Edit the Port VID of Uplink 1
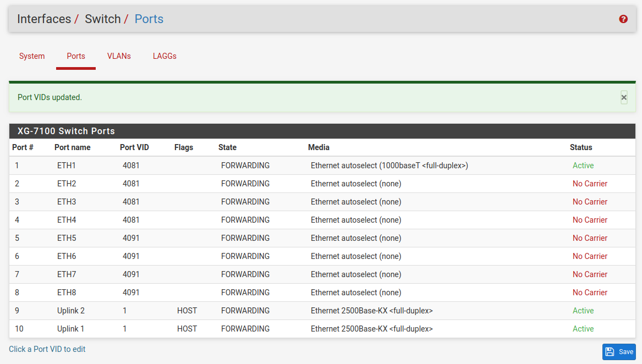This screenshot has width=642, height=364. [125, 329]
